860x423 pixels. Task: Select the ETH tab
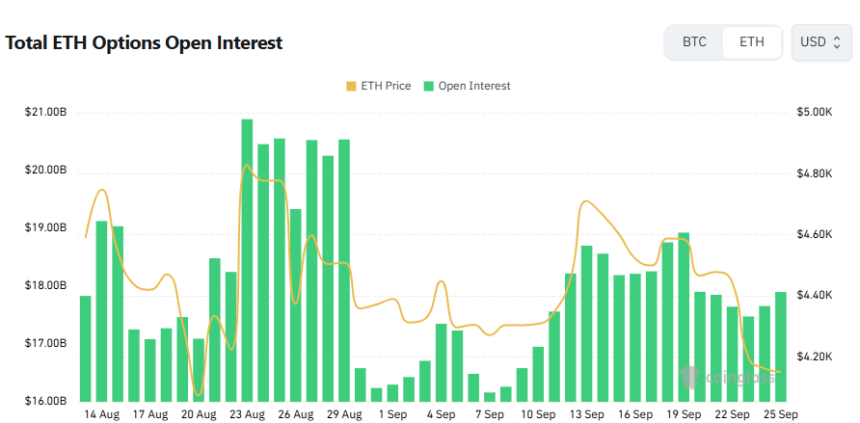tap(752, 42)
